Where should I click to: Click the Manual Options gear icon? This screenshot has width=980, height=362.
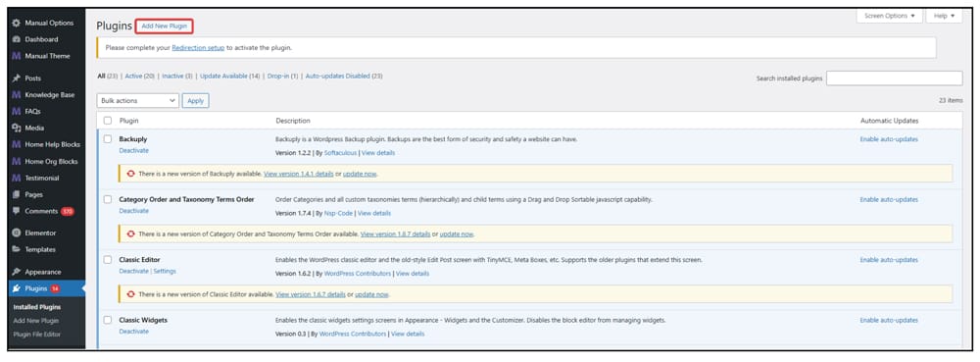(x=17, y=23)
